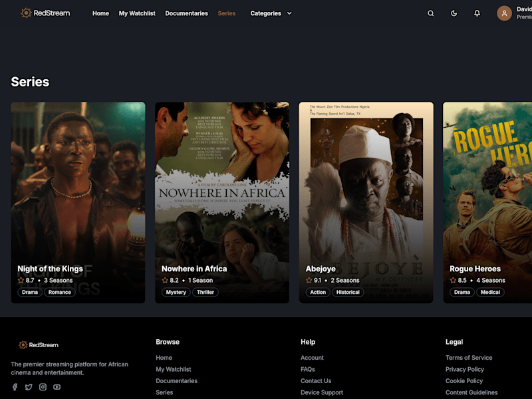This screenshot has height=399, width=532.
Task: Open the user profile avatar
Action: pos(504,13)
